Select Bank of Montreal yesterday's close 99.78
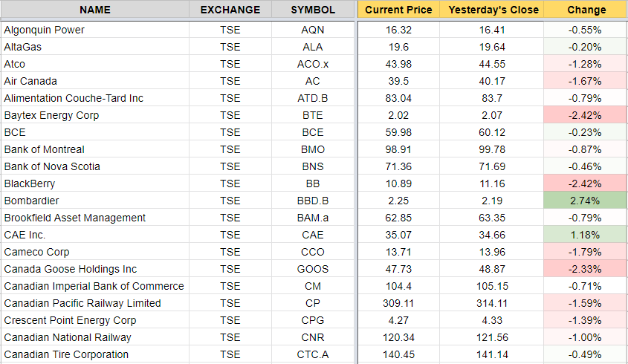This screenshot has height=364, width=628. (492, 149)
